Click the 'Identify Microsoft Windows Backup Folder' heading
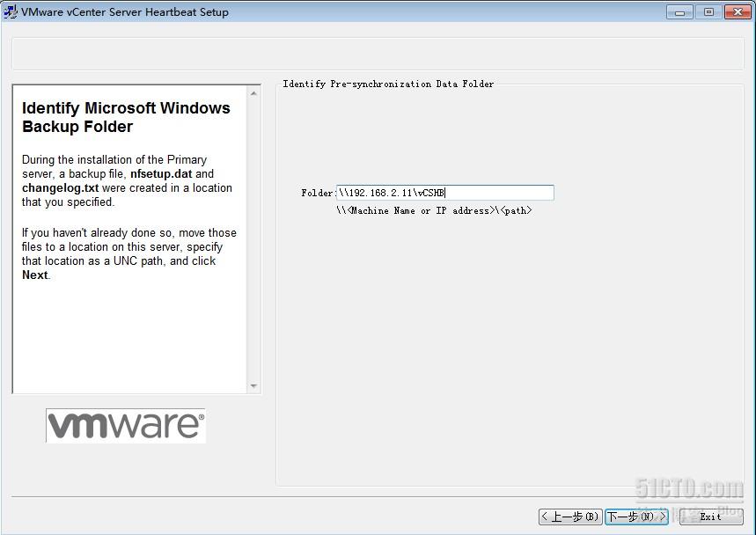Viewport: 756px width, 535px height. [126, 117]
